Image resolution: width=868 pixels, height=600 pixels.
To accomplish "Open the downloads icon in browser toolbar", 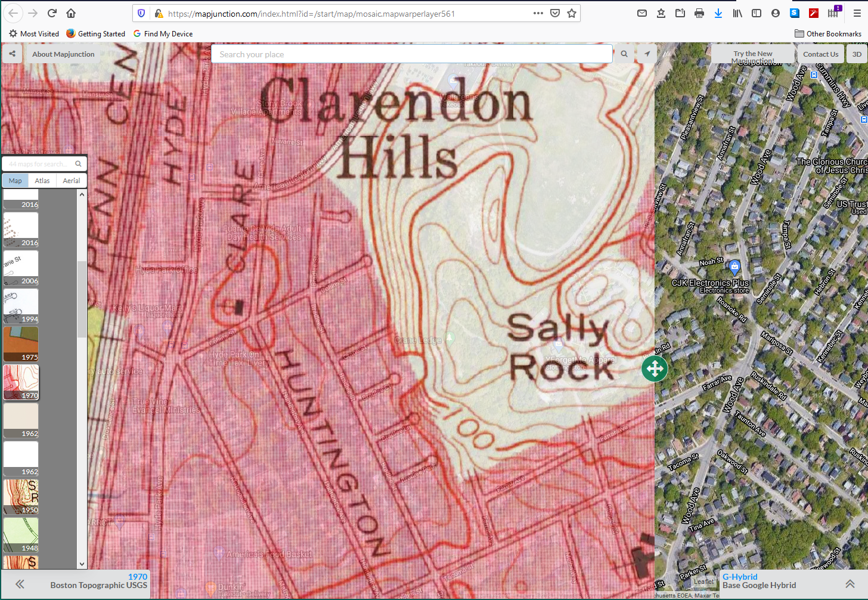I will click(x=718, y=13).
